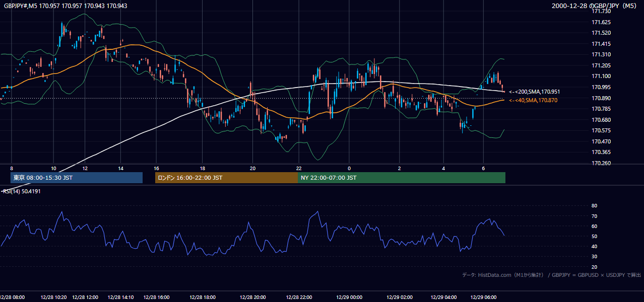Select the 東京 08:00-15:30 JST session bar
The height and width of the screenshot is (302, 644).
[77, 178]
